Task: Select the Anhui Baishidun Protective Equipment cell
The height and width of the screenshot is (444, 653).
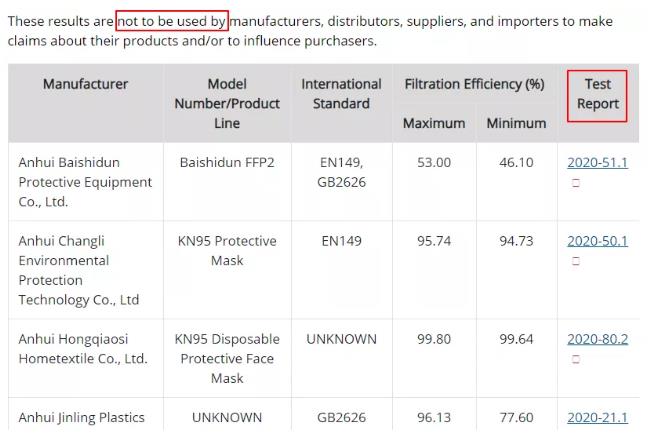Action: pyautogui.click(x=85, y=182)
